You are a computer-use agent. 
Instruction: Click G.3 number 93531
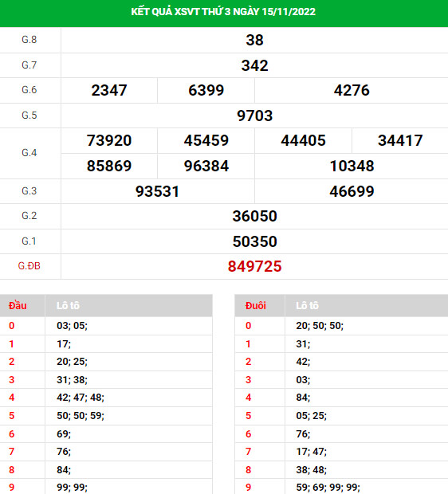point(157,191)
